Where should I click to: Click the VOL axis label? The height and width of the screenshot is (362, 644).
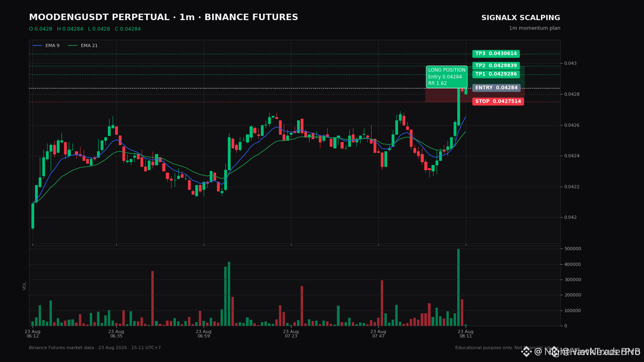[x=25, y=286]
